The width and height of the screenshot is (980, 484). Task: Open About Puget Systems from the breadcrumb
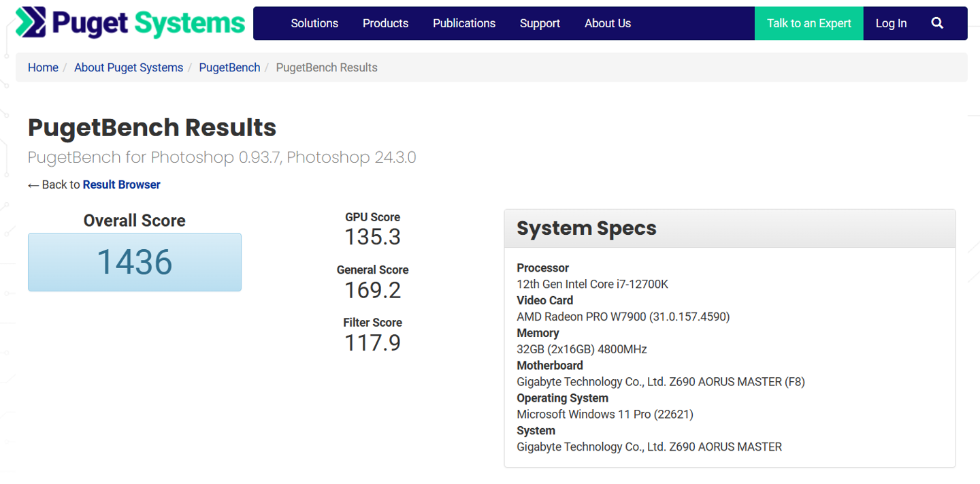coord(129,67)
